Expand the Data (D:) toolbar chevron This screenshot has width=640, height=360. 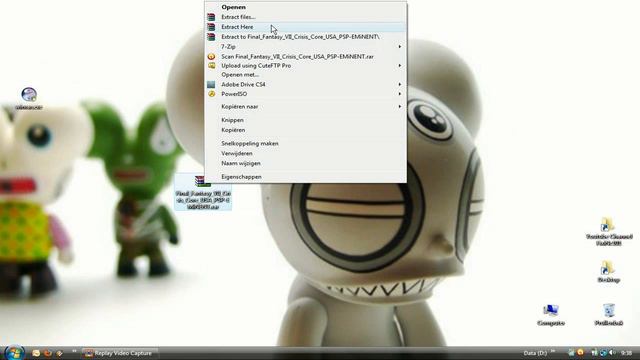coord(553,351)
